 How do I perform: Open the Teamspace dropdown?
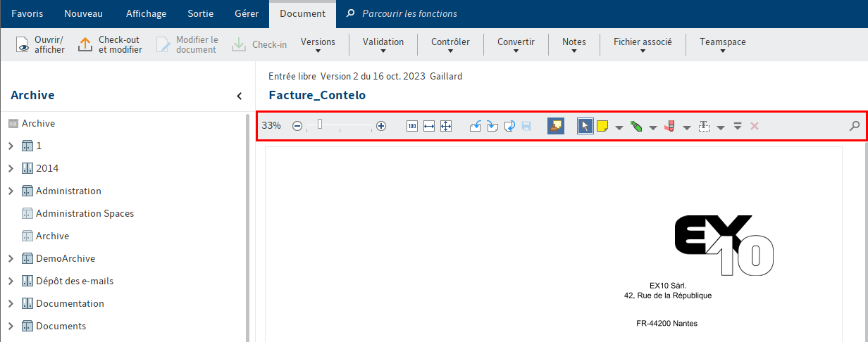coord(723,45)
